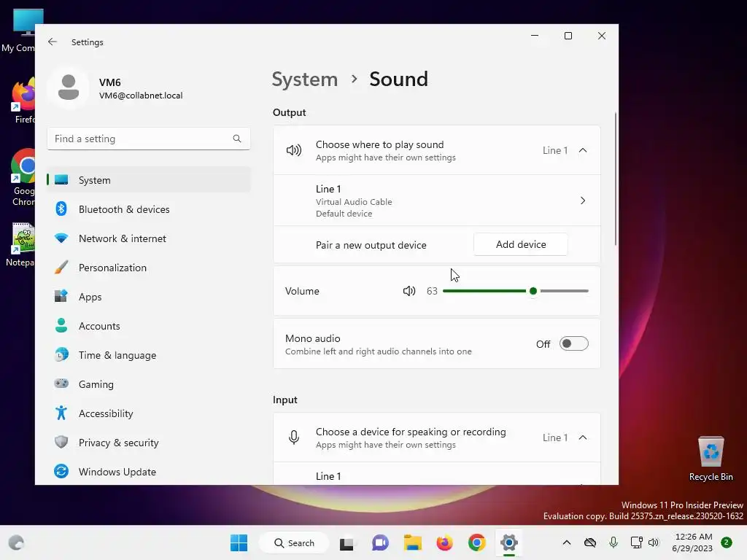Click the Settings gear on the taskbar
The width and height of the screenshot is (747, 560).
click(x=508, y=542)
